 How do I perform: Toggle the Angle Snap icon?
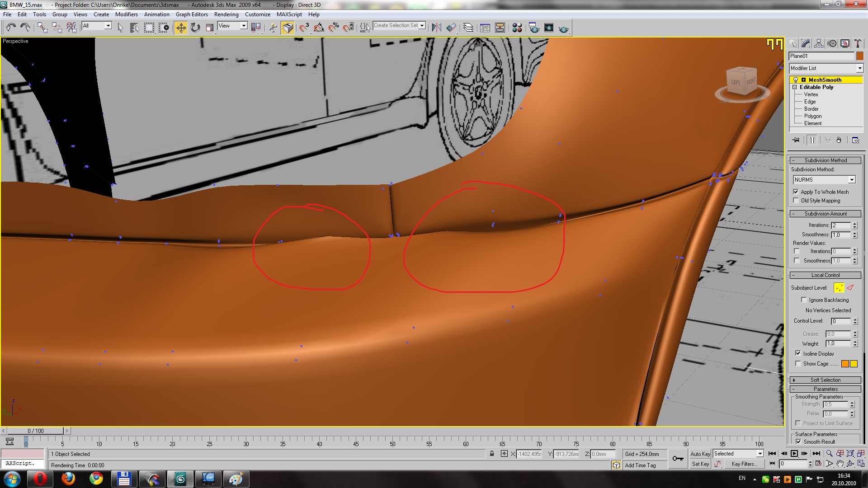319,28
